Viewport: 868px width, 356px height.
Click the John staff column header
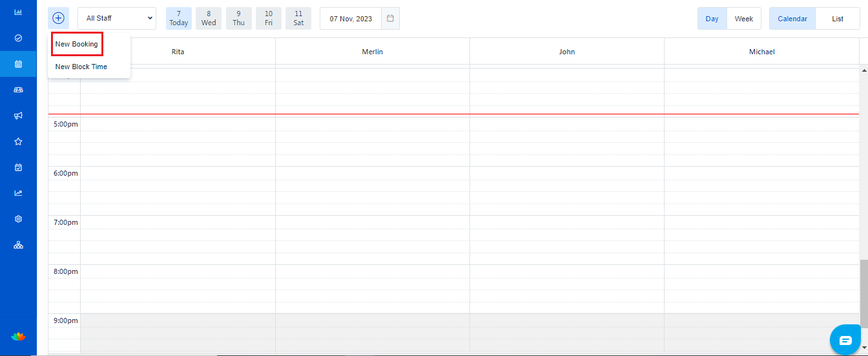[x=567, y=52]
